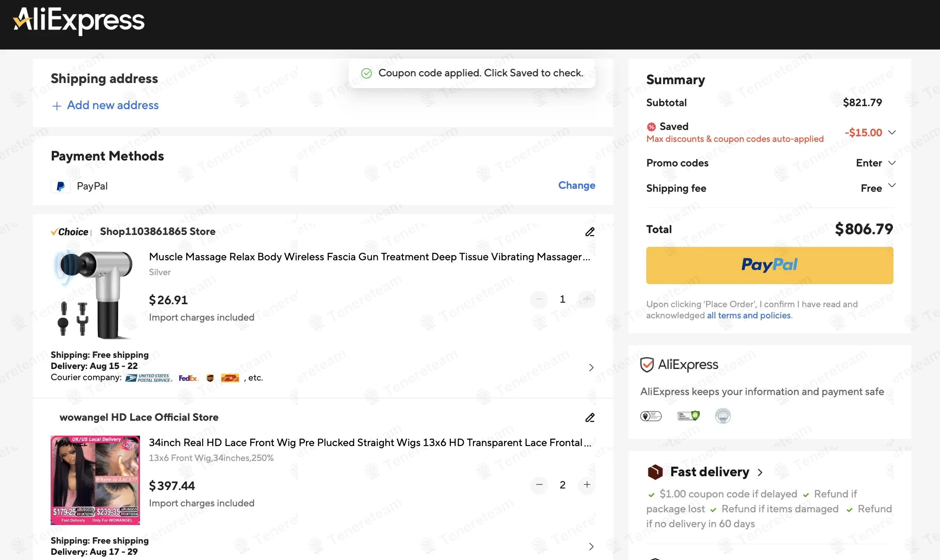Screen dimensions: 940x560
Task: Open all terms and policies link
Action: [x=749, y=315]
